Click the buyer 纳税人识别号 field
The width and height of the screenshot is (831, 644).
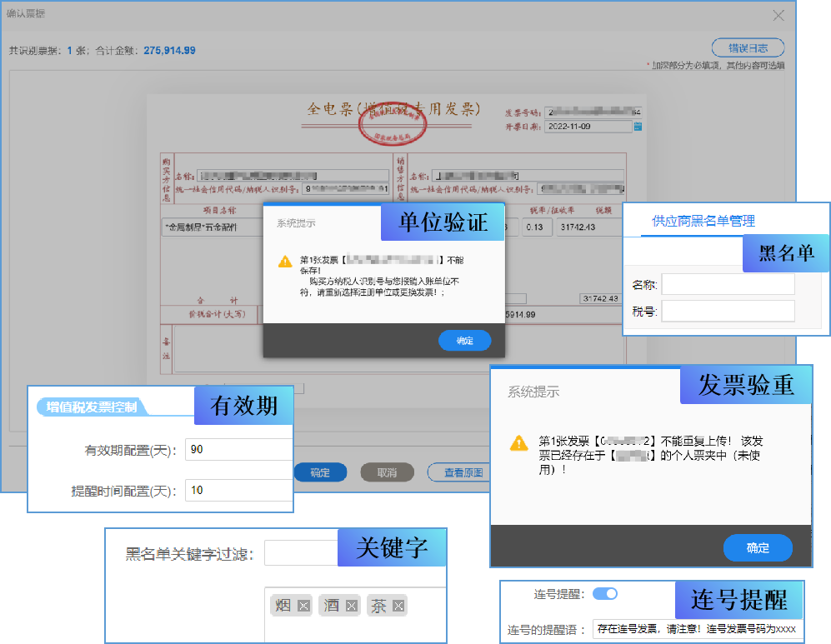(x=346, y=188)
